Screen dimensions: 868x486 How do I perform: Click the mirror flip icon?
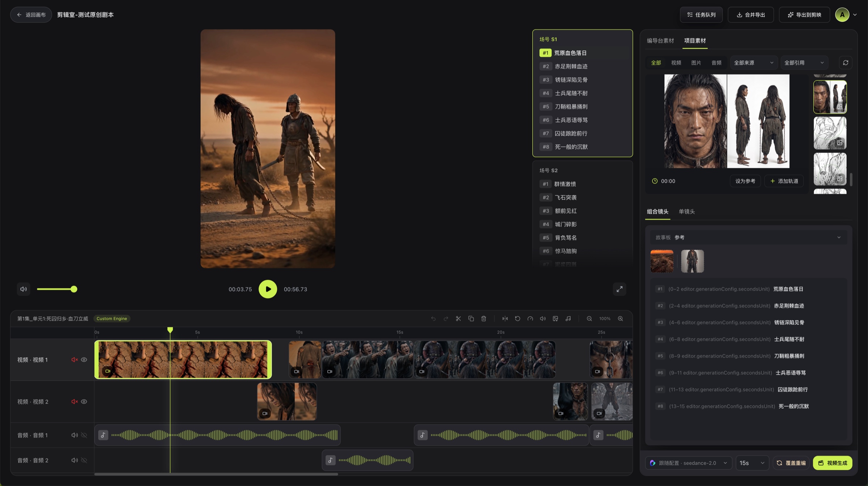pos(505,319)
